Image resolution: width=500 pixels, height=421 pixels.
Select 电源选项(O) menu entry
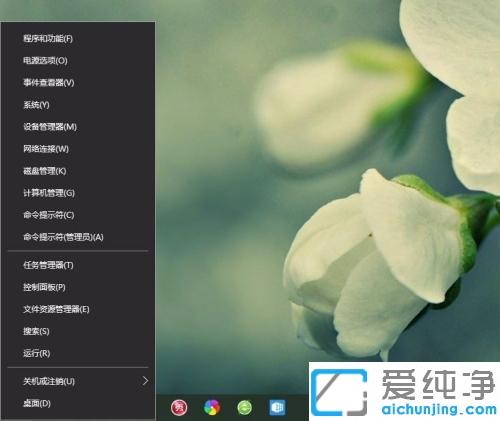[x=78, y=61]
